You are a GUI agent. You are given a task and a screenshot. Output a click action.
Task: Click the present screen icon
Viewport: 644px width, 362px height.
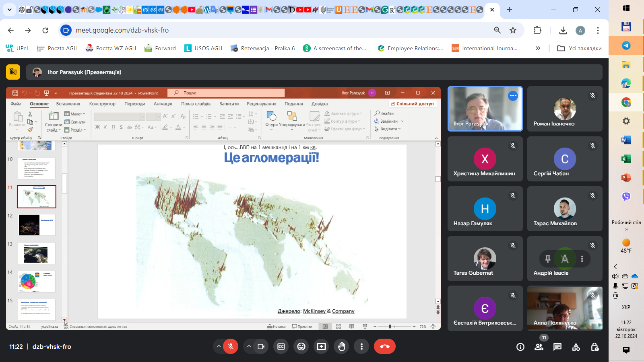coord(321,346)
